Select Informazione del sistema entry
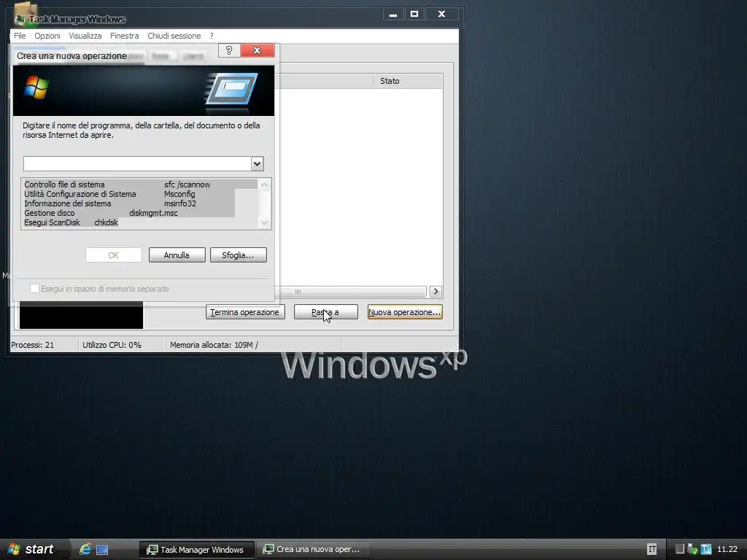 [x=128, y=203]
